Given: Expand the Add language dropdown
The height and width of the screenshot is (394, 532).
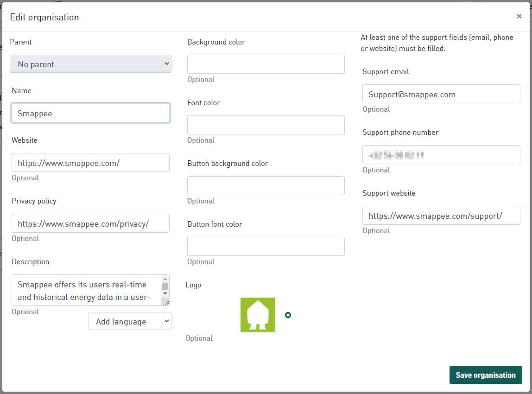Looking at the screenshot, I should 130,321.
